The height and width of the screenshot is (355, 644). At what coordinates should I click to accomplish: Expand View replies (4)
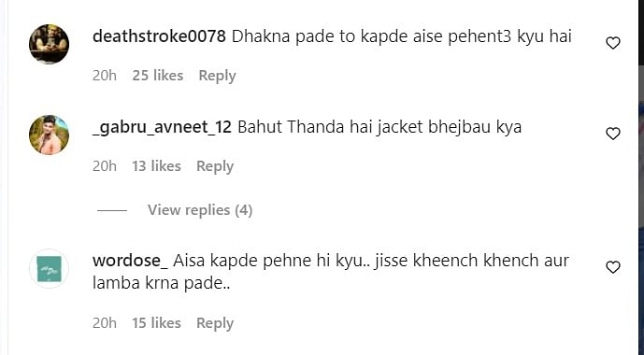tap(200, 210)
